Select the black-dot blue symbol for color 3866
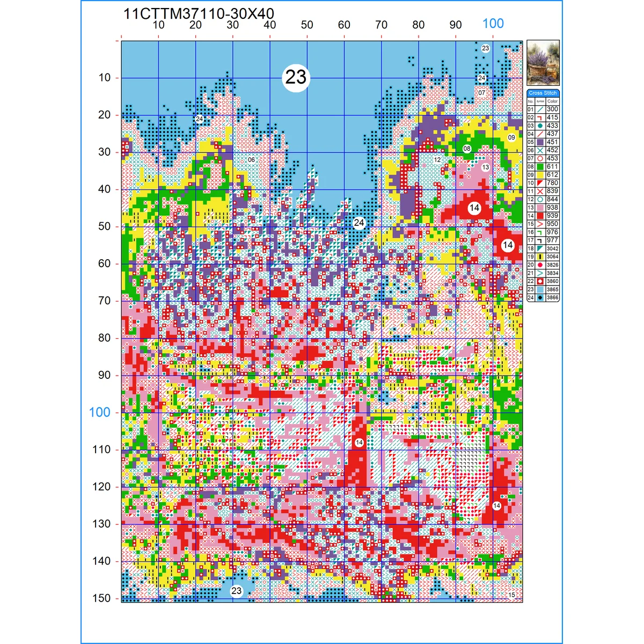 click(540, 298)
